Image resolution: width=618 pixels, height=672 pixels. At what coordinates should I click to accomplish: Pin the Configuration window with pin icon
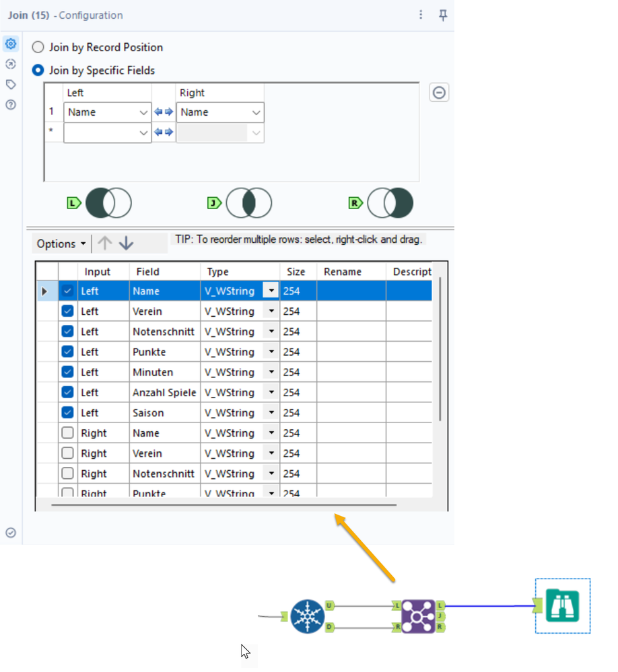pyautogui.click(x=443, y=15)
